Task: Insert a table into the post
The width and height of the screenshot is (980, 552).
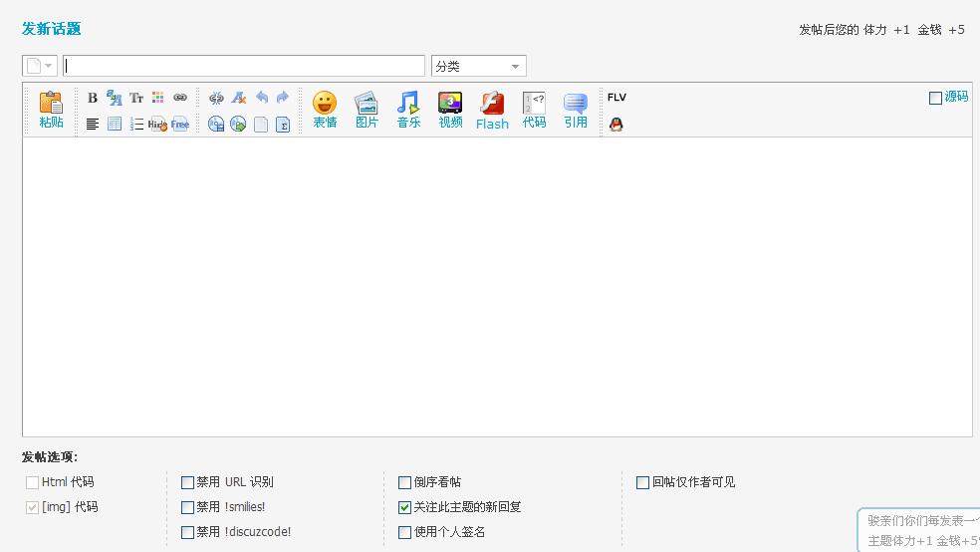Action: coord(115,124)
